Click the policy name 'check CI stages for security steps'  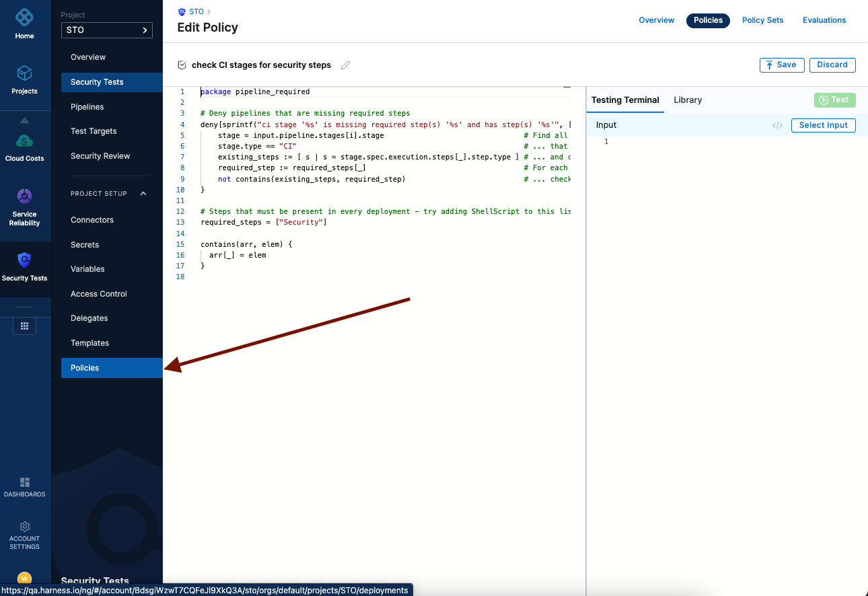pyautogui.click(x=261, y=65)
